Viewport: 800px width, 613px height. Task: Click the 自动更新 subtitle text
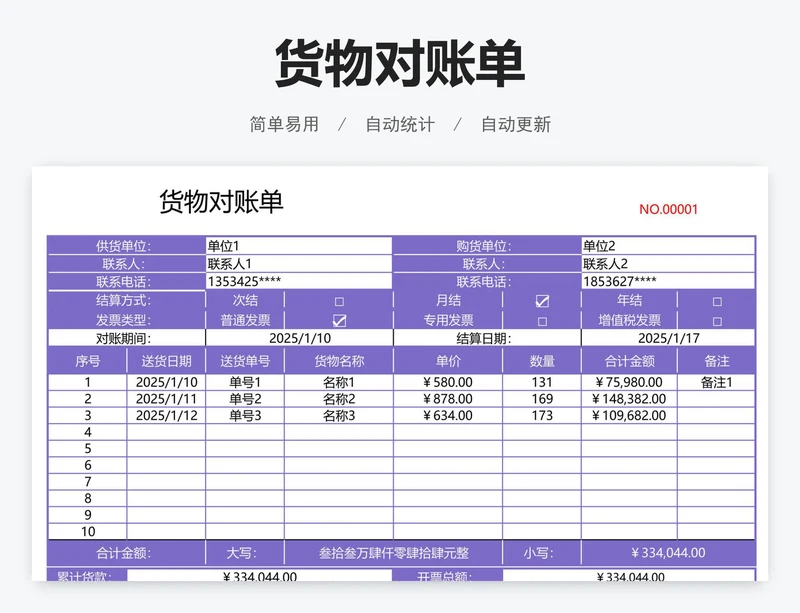tap(516, 125)
